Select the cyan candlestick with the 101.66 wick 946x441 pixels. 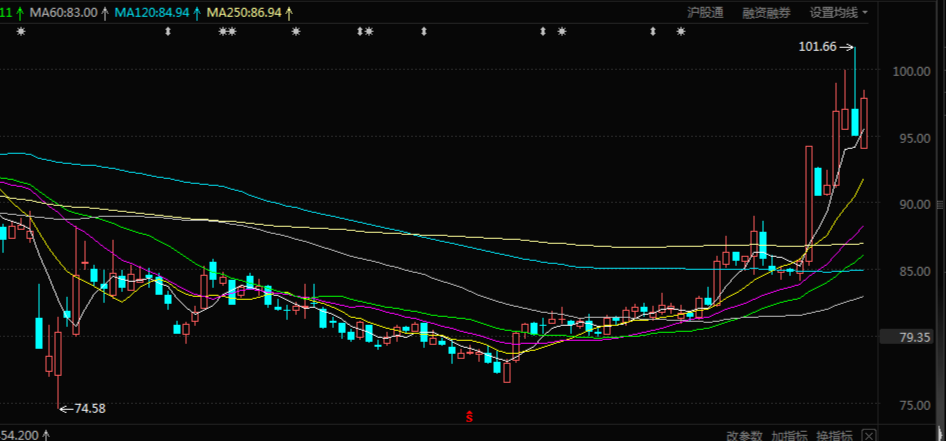[x=855, y=121]
